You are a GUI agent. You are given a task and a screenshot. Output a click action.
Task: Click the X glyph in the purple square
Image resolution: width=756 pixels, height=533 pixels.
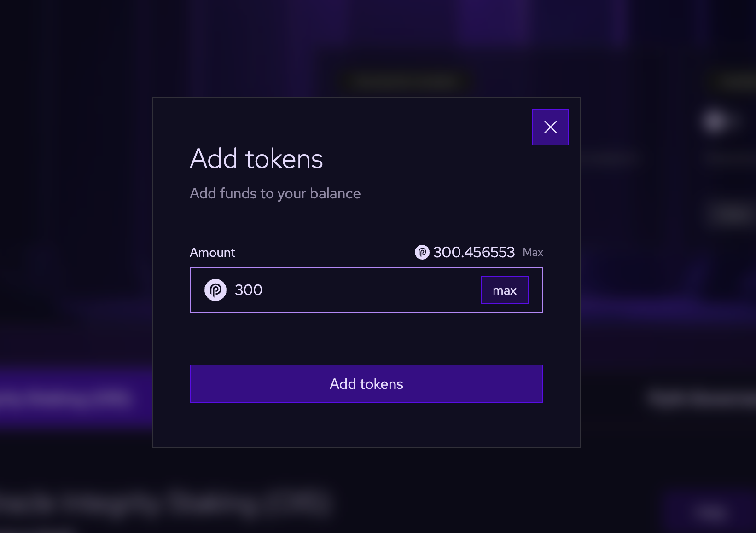pos(550,127)
